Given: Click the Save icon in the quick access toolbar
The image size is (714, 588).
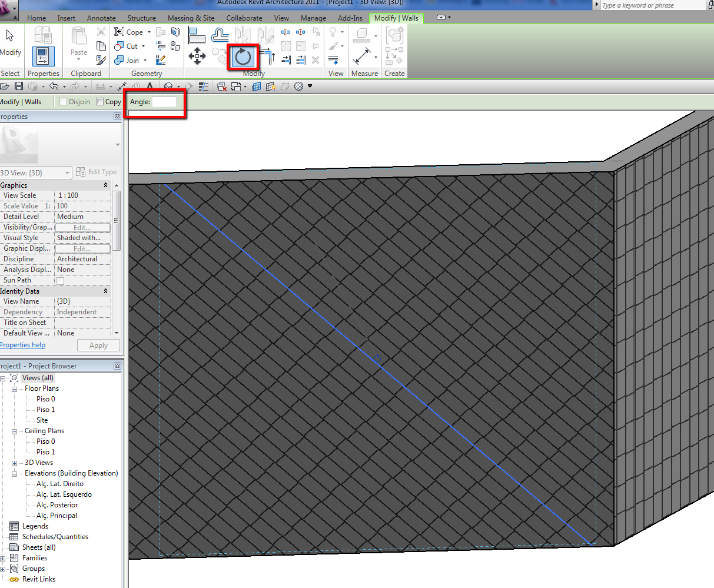Looking at the screenshot, I should [x=19, y=87].
